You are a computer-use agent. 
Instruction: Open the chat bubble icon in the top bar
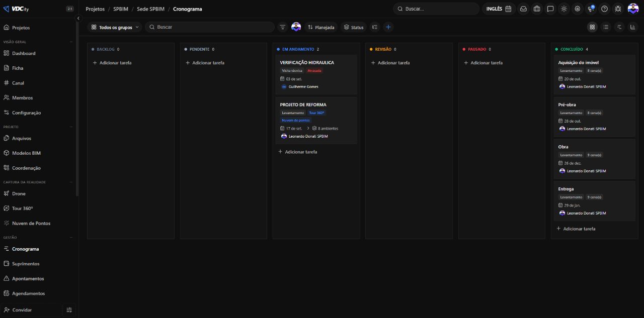(550, 9)
